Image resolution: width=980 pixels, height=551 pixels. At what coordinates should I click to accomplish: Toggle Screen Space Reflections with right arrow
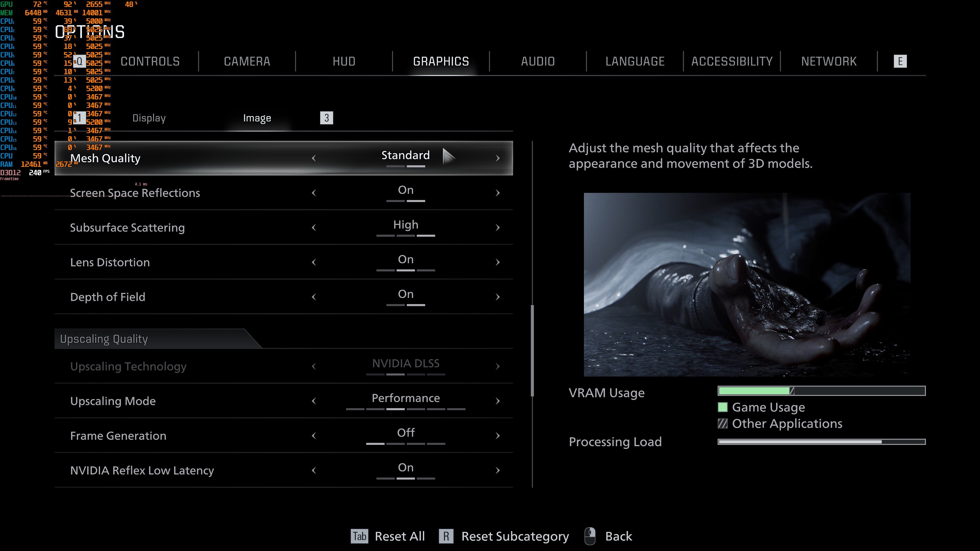(x=498, y=193)
